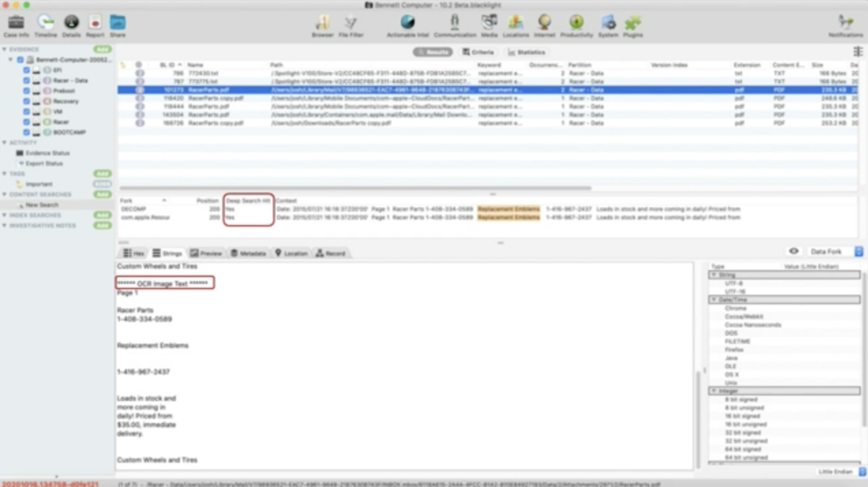The width and height of the screenshot is (868, 487).
Task: Collapse the Evidence section
Action: 4,49
